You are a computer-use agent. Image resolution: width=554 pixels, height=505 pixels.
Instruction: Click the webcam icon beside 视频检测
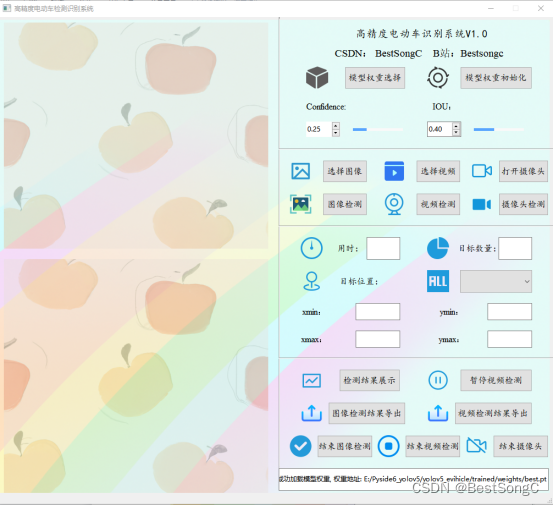[x=394, y=204]
